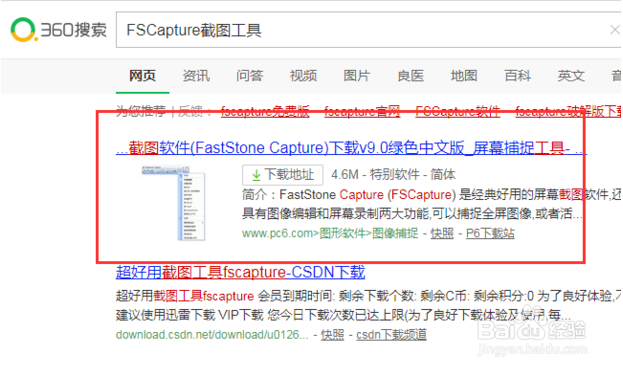Screen dimensions: 623x371
Task: Open the 问答 tab
Action: (250, 75)
